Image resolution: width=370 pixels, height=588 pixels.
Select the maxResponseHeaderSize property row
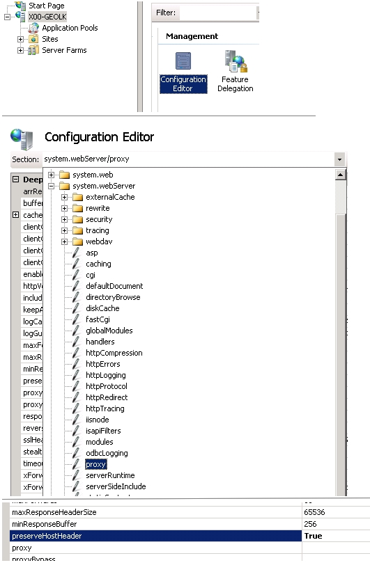[x=190, y=512]
